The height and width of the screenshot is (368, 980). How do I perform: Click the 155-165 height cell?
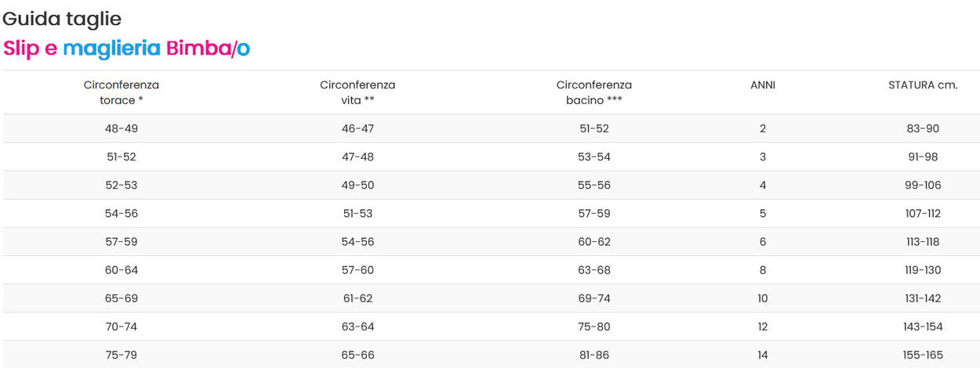tap(923, 355)
